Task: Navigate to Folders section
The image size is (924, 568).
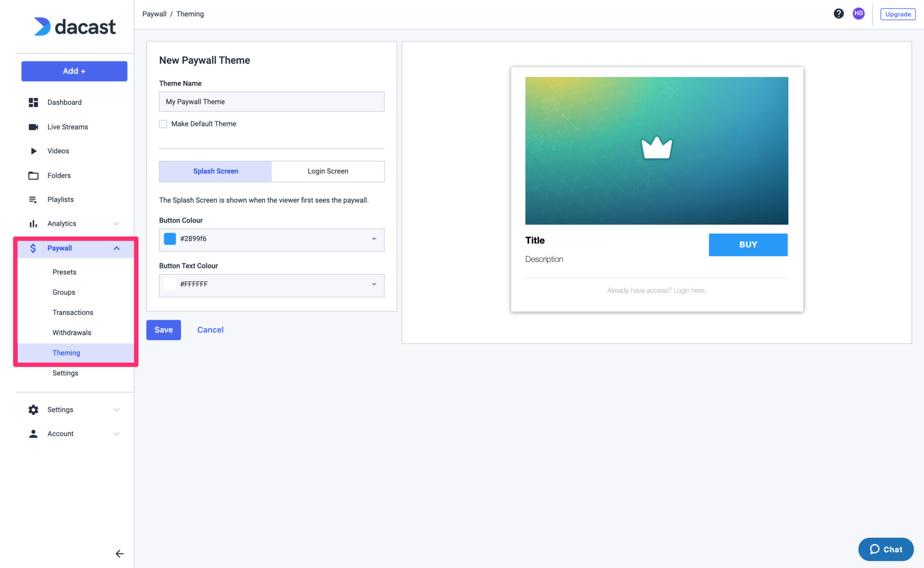Action: 58,175
